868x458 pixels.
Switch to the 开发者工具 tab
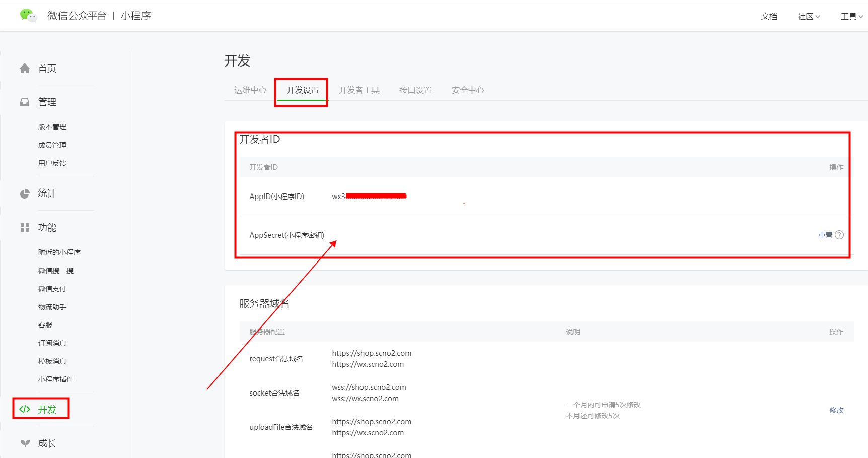pyautogui.click(x=359, y=90)
